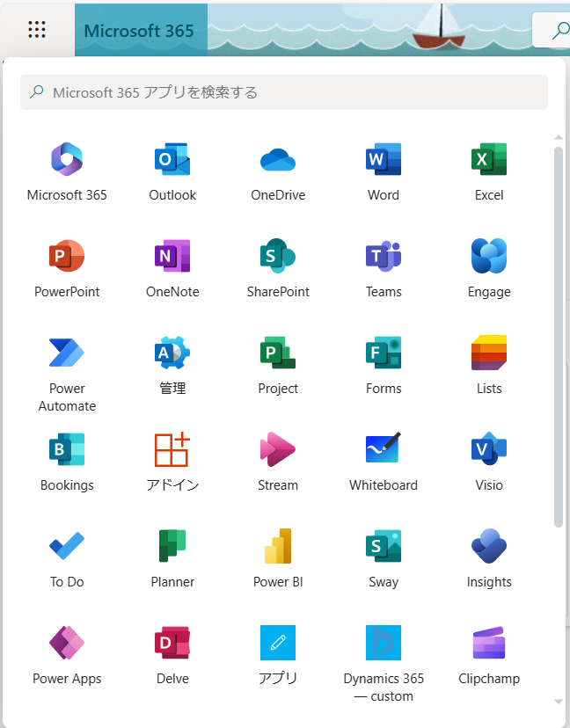570x728 pixels.
Task: Launch Word app
Action: [x=384, y=159]
